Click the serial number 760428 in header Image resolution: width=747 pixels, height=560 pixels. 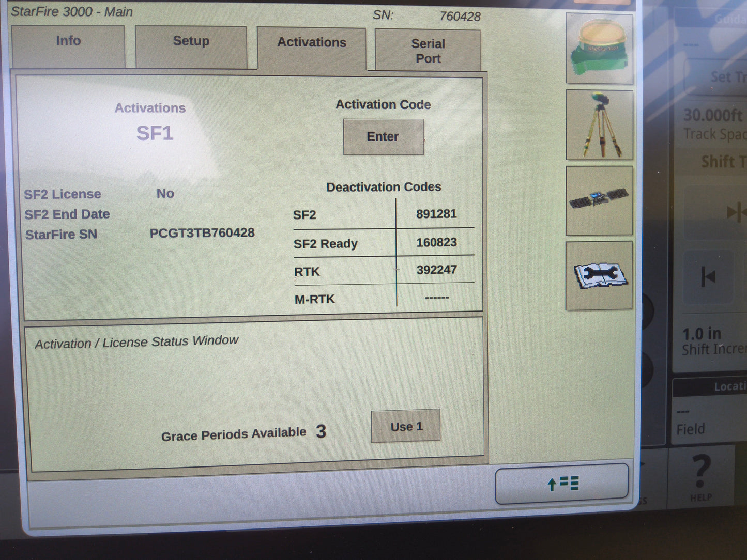[x=460, y=17]
